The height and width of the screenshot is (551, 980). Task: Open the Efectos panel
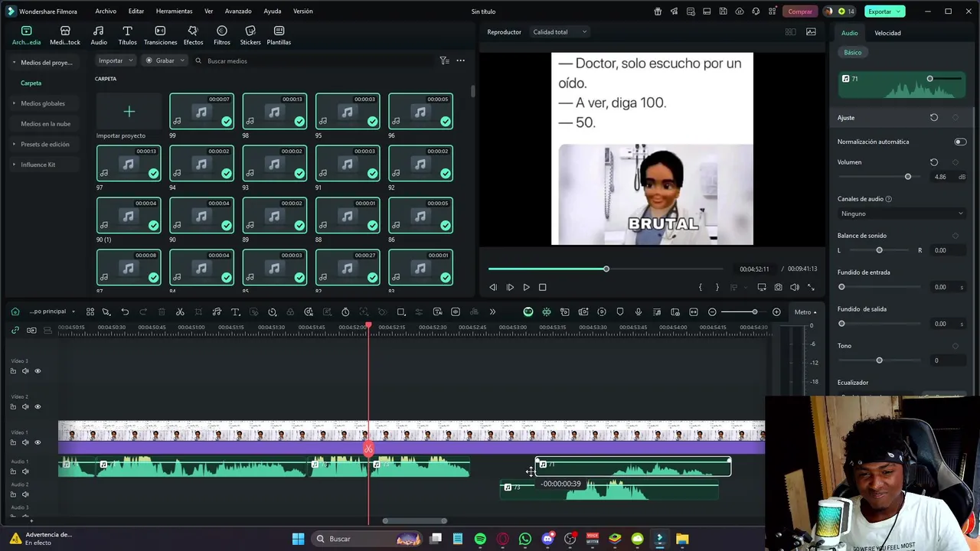coord(193,34)
